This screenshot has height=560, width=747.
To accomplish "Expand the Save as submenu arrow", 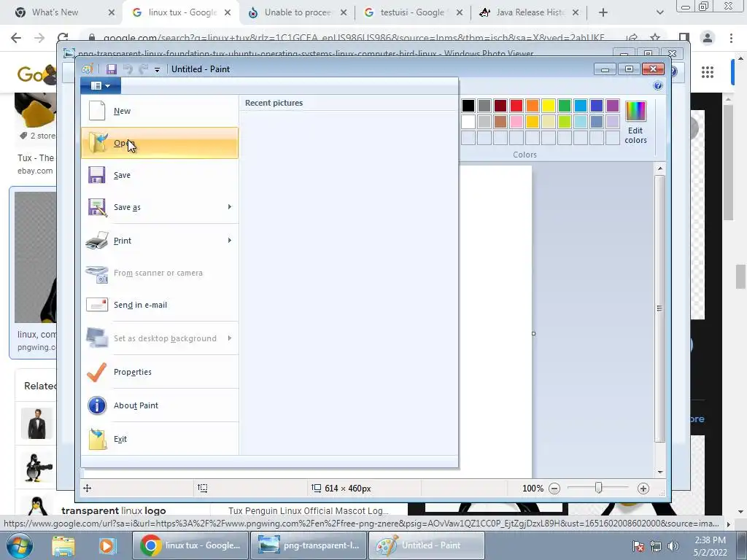I will click(x=230, y=206).
